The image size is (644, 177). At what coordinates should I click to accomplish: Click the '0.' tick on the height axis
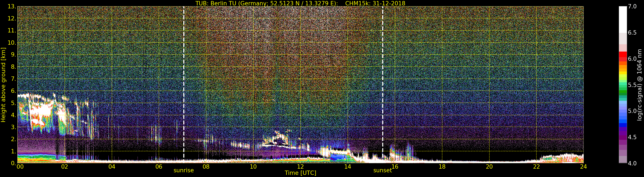point(13,163)
